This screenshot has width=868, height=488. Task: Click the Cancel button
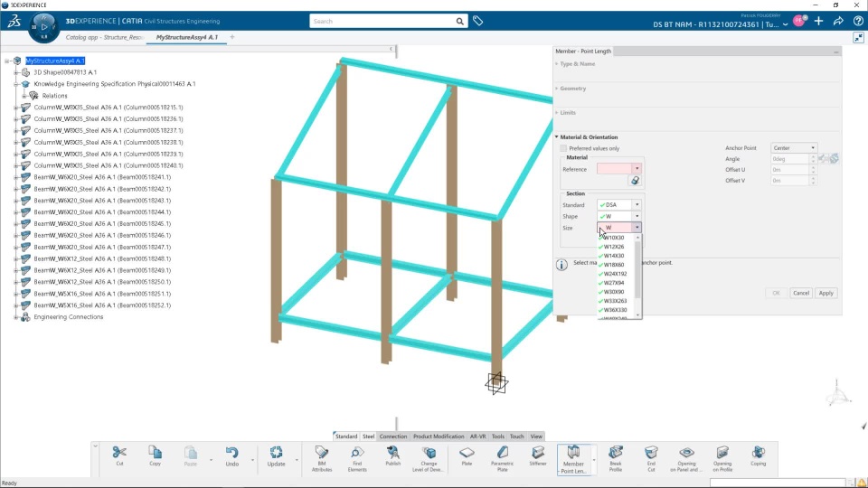tap(801, 293)
